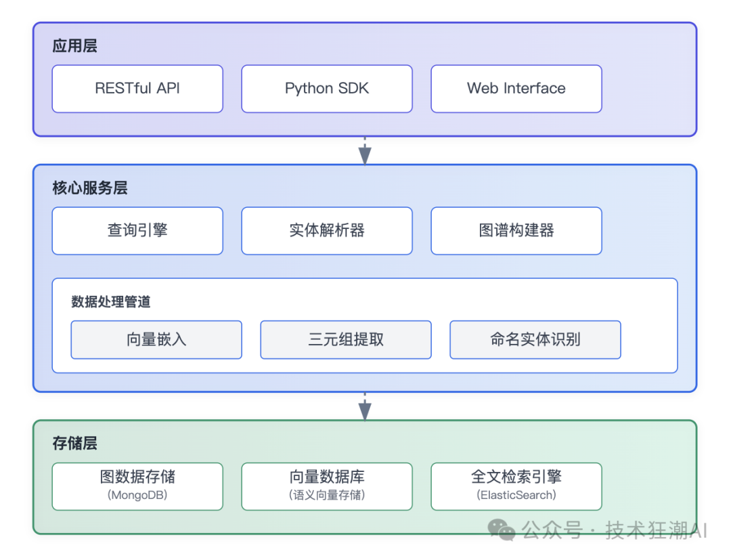Viewport: 731px width, 560px height.
Task: Open the 图数据存储 MongoDB box
Action: tap(137, 486)
